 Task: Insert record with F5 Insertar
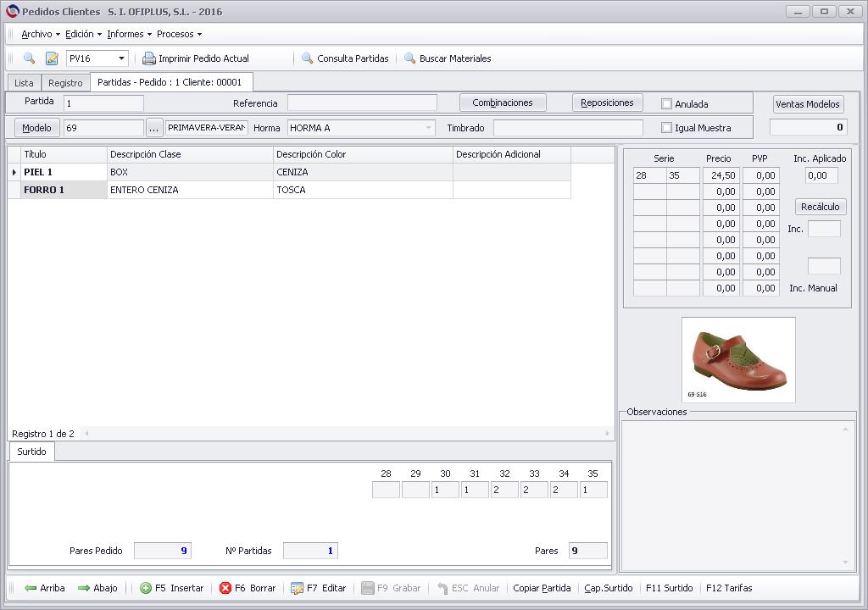(171, 588)
